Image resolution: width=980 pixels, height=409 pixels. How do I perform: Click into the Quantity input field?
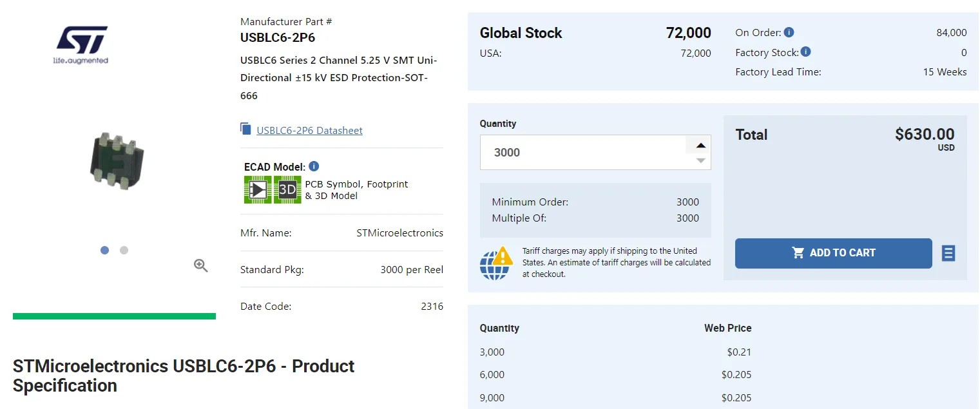(583, 153)
